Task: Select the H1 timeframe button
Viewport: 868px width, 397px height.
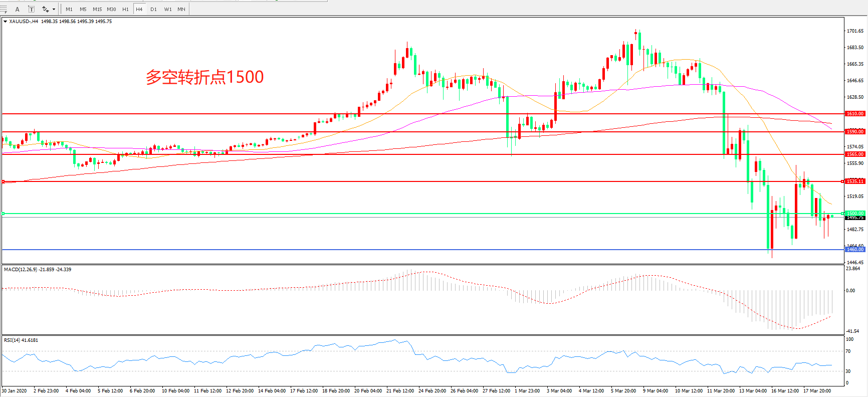Action: click(x=125, y=9)
